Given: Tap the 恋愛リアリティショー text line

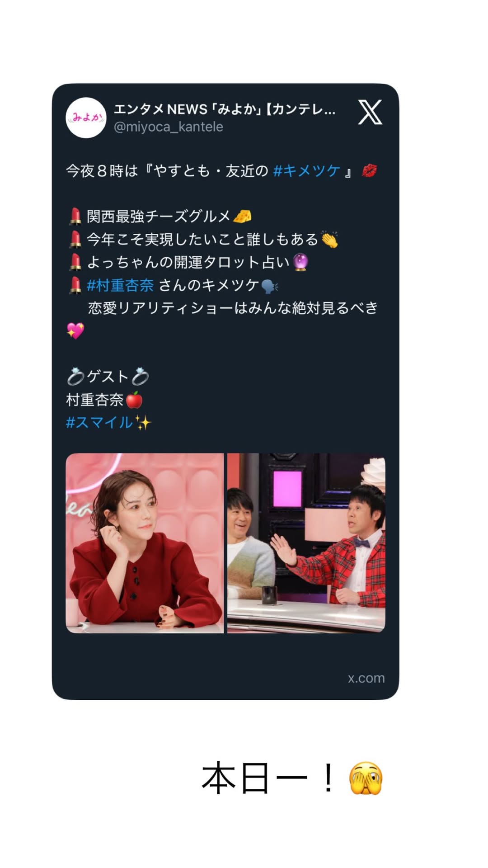Looking at the screenshot, I should 233,308.
